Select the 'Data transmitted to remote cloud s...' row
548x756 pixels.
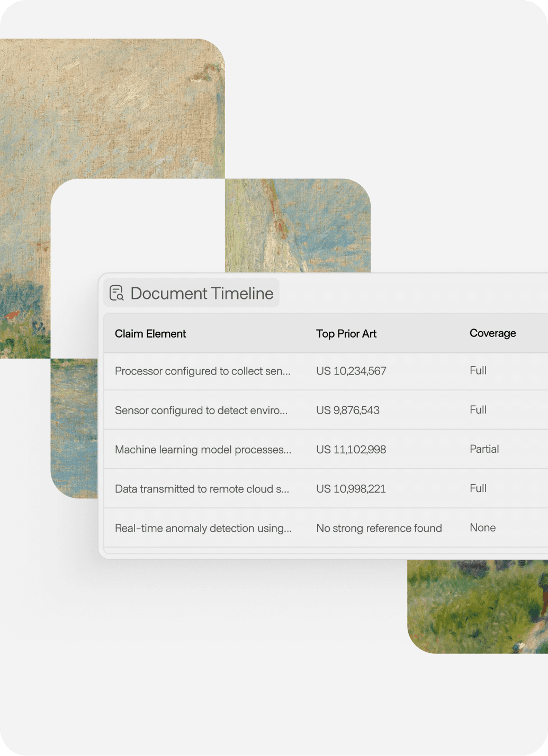click(326, 488)
